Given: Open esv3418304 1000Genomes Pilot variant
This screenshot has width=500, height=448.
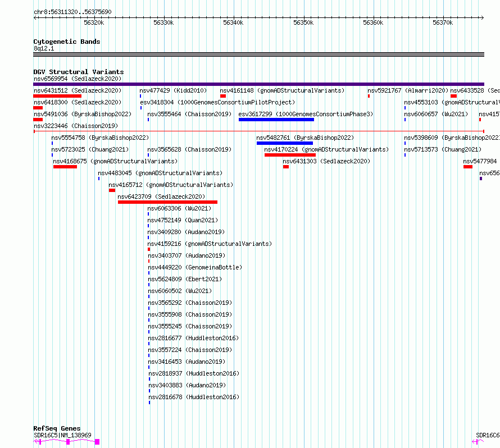Looking at the screenshot, I should point(217,102).
